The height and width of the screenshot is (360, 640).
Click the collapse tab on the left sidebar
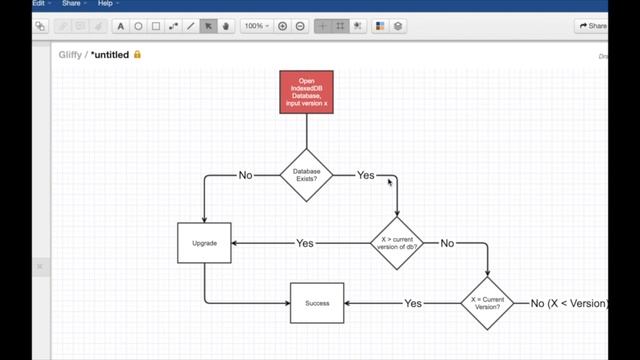tap(41, 267)
